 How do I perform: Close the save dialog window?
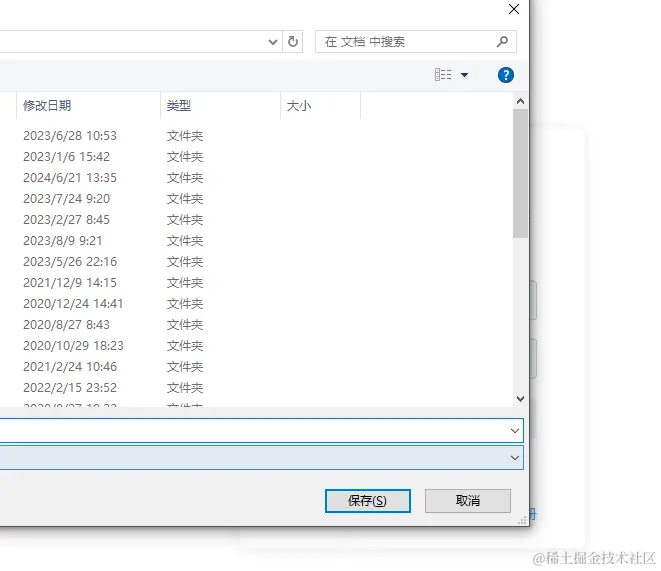point(514,10)
